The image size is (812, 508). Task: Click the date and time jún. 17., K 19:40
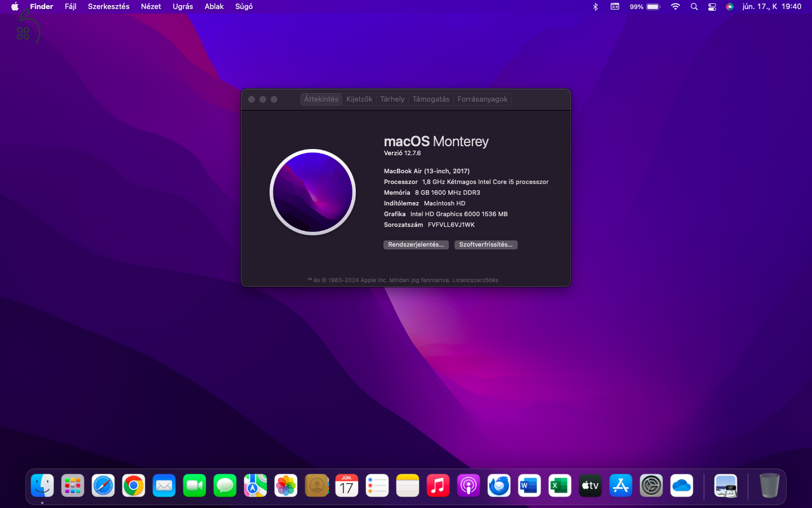(x=772, y=7)
